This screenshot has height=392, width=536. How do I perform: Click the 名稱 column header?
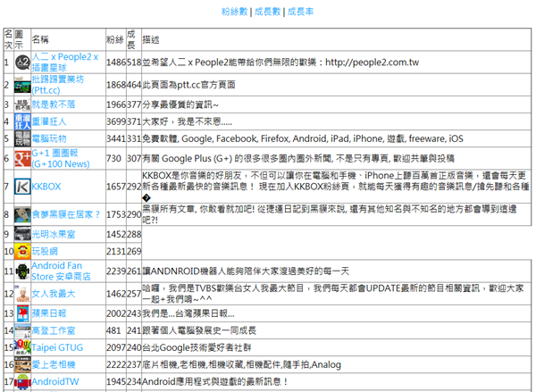(40, 39)
